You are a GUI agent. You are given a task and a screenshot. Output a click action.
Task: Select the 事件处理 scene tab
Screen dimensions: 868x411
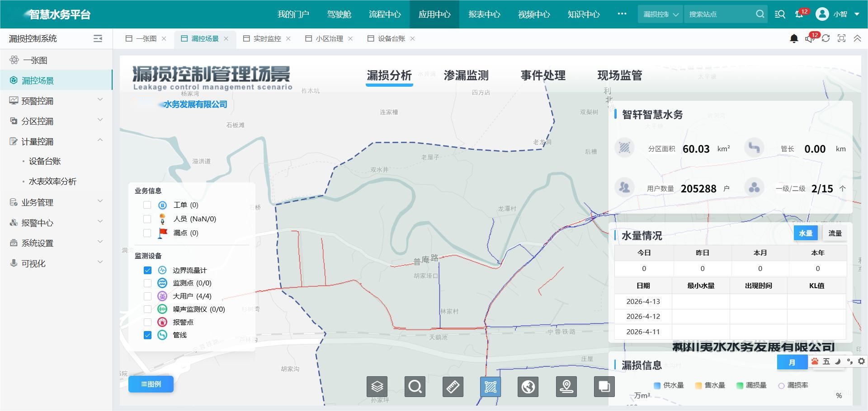543,75
